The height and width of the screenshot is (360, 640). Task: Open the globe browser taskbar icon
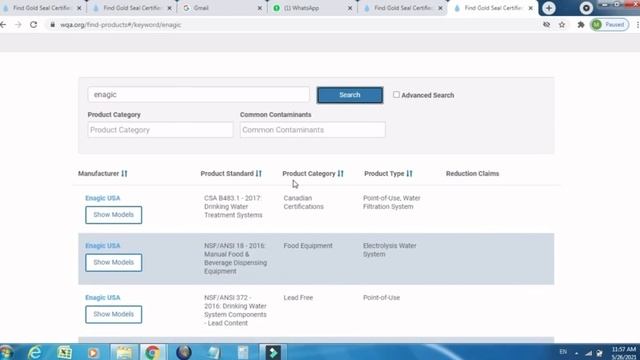click(x=184, y=352)
